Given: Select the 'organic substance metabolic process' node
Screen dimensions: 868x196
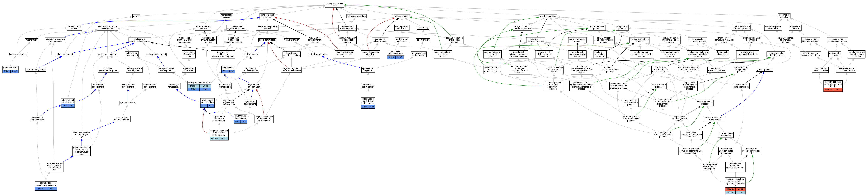Looking at the screenshot, I should point(741,28).
